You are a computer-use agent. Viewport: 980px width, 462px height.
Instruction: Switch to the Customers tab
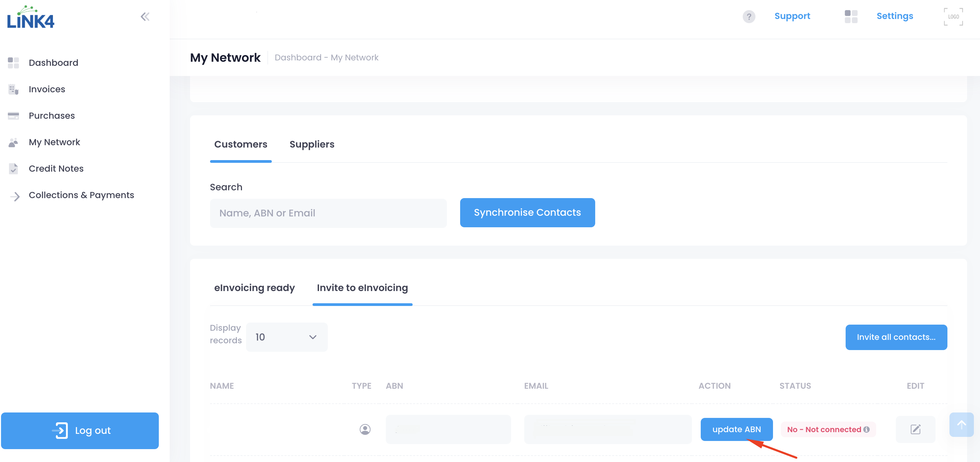click(x=241, y=145)
